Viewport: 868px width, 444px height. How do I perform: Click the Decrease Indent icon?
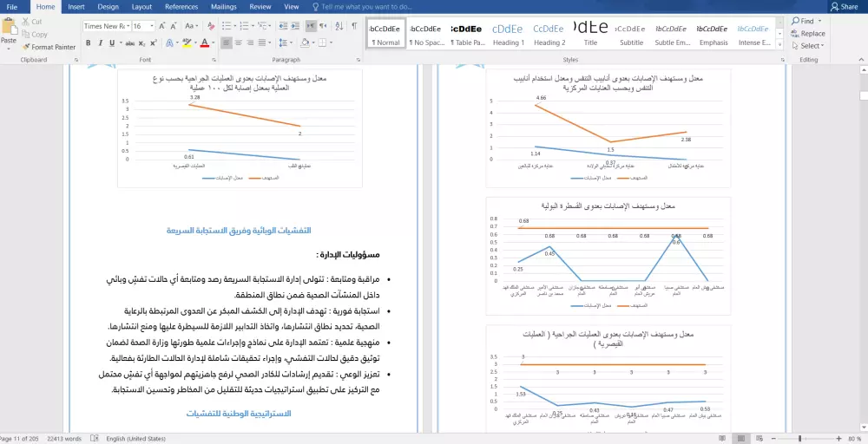[283, 26]
